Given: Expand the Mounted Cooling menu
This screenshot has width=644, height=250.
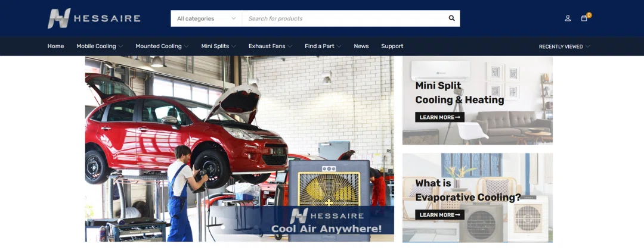Looking at the screenshot, I should coord(162,46).
